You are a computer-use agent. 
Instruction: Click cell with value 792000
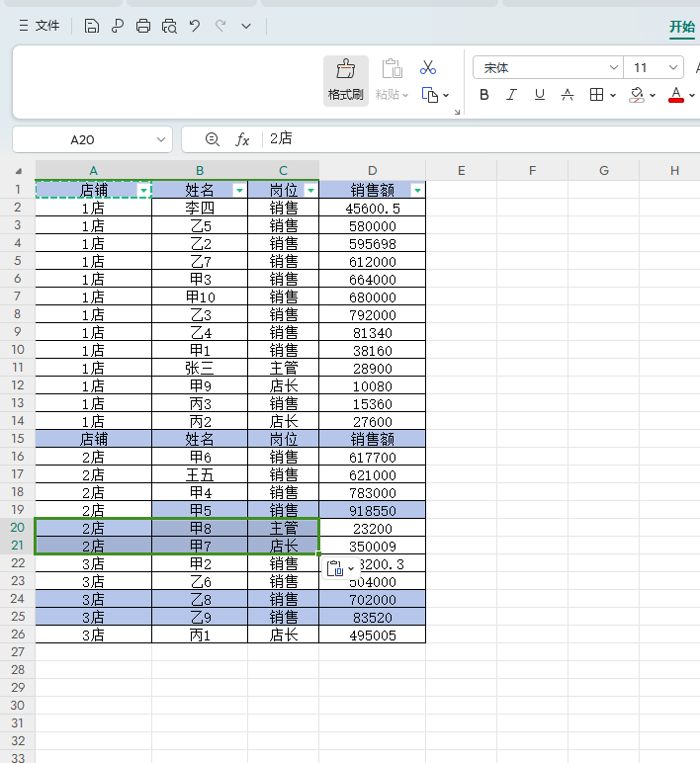373,314
